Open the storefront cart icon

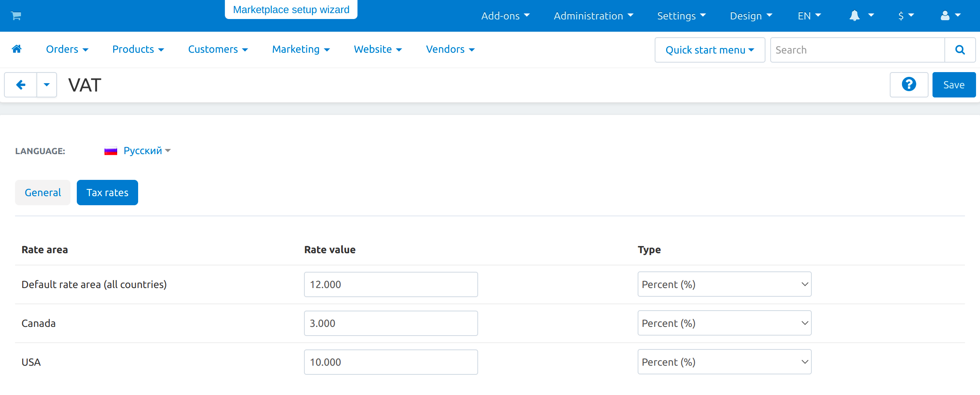coord(16,16)
